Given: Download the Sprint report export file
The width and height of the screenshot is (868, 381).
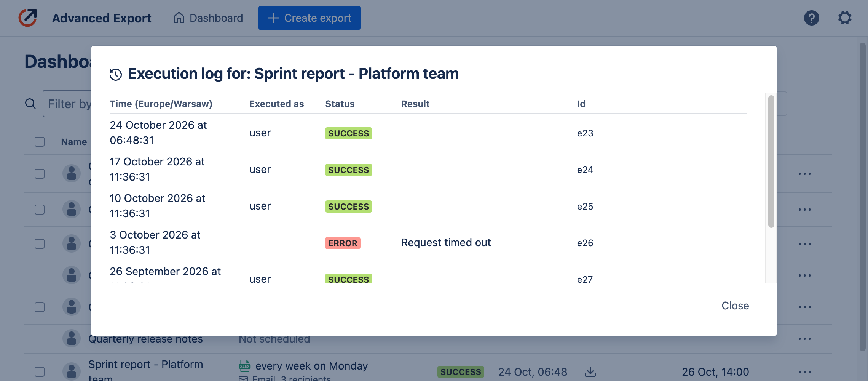Looking at the screenshot, I should pos(590,371).
